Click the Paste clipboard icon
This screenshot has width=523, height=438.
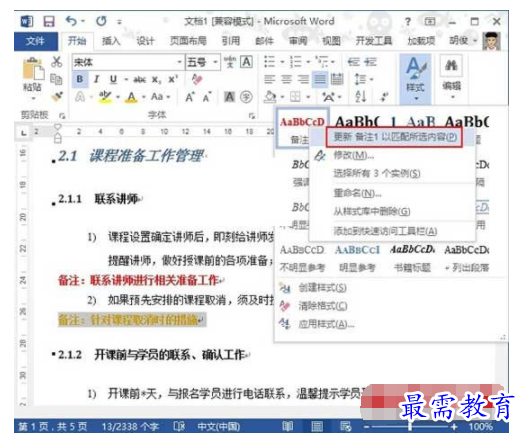(33, 70)
